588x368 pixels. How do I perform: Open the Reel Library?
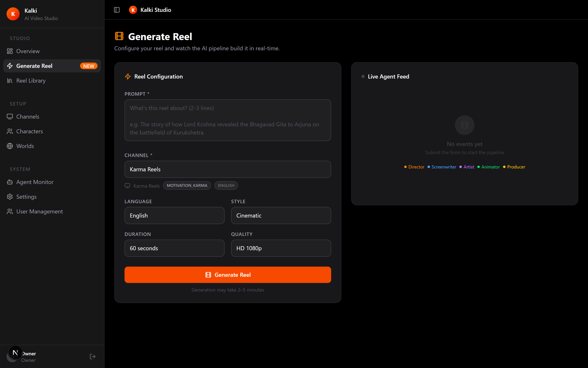coord(52,81)
